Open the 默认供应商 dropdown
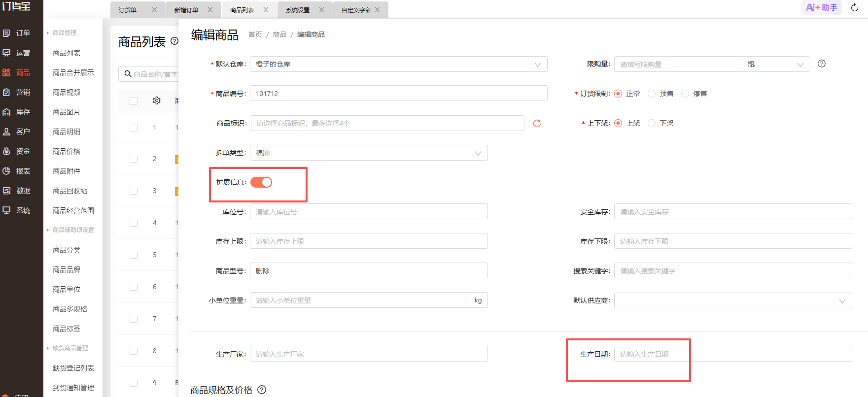The height and width of the screenshot is (397, 868). [x=733, y=300]
